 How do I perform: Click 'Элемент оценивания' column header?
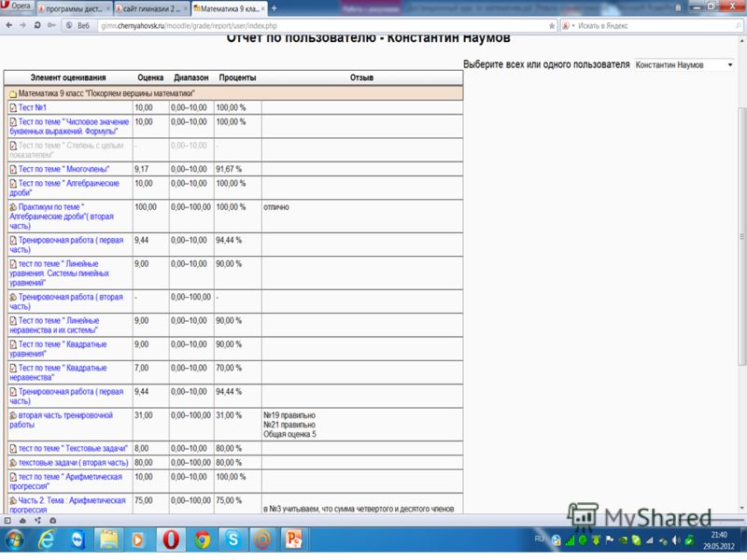pyautogui.click(x=68, y=77)
